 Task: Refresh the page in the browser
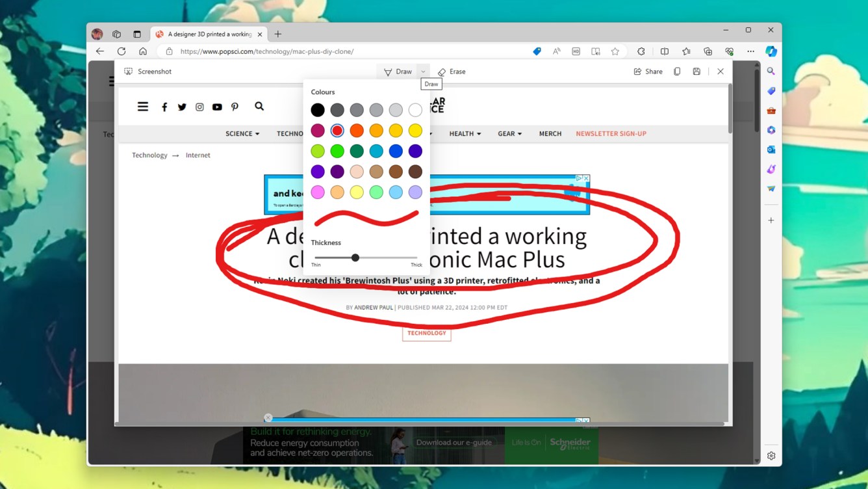click(x=121, y=51)
